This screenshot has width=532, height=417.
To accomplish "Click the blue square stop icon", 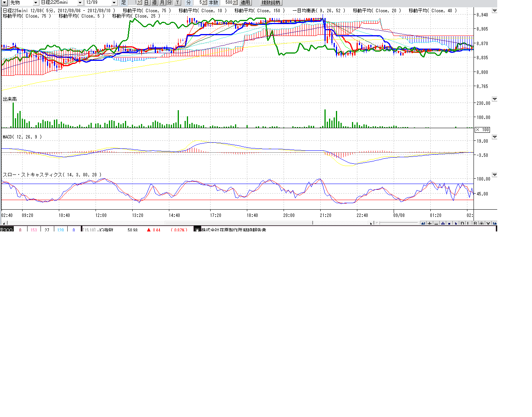I will coord(449,224).
